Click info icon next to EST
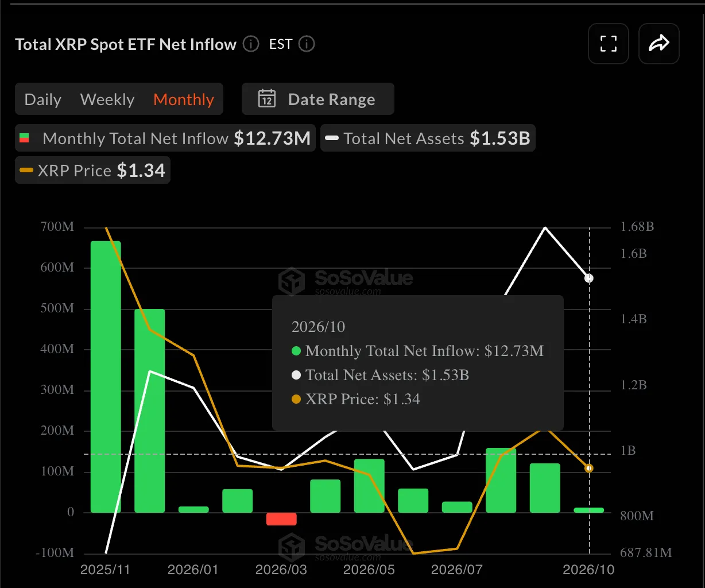The height and width of the screenshot is (588, 705). (307, 44)
